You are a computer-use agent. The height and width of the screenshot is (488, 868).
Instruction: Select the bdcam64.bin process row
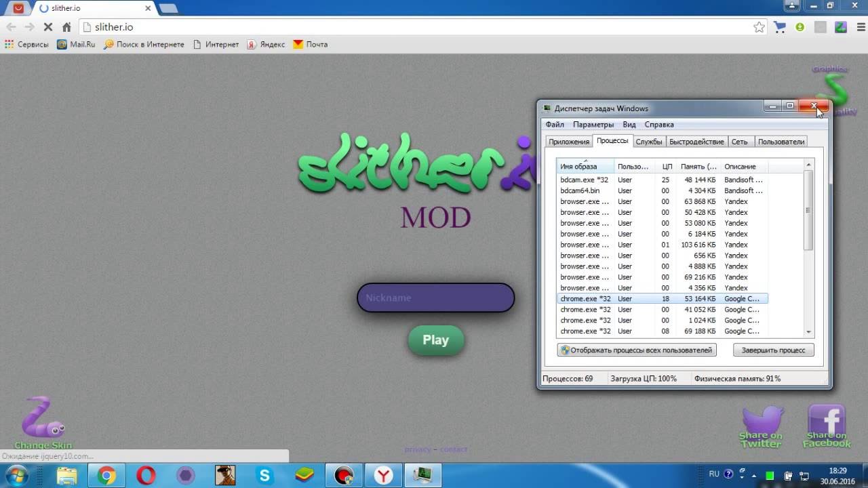coord(663,190)
